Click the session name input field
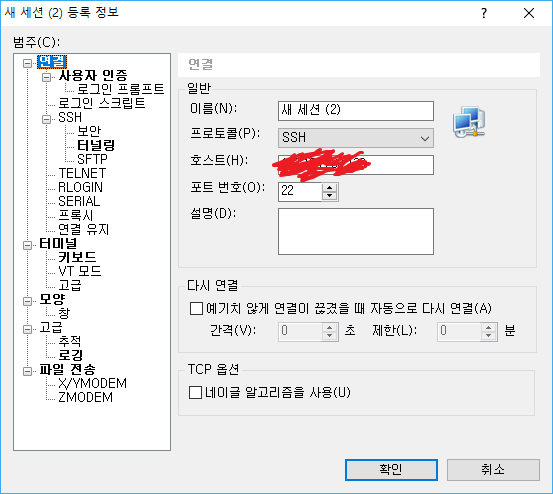This screenshot has width=553, height=494. [356, 111]
